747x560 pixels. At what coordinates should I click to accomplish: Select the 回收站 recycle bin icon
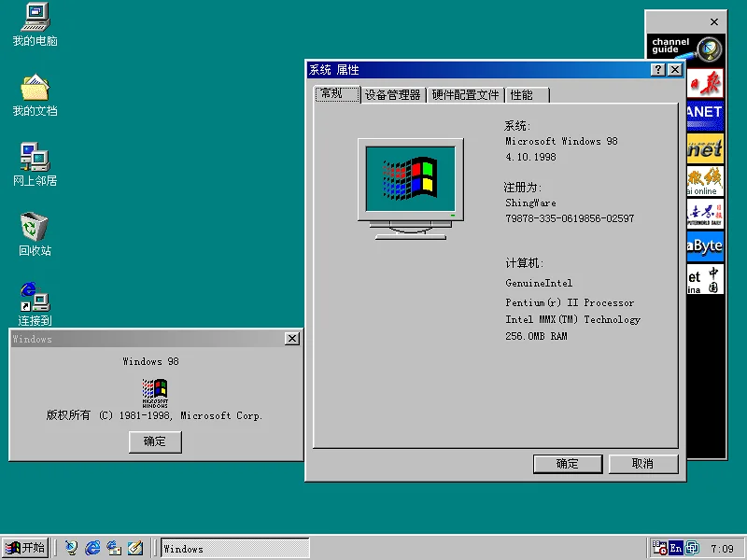(35, 227)
